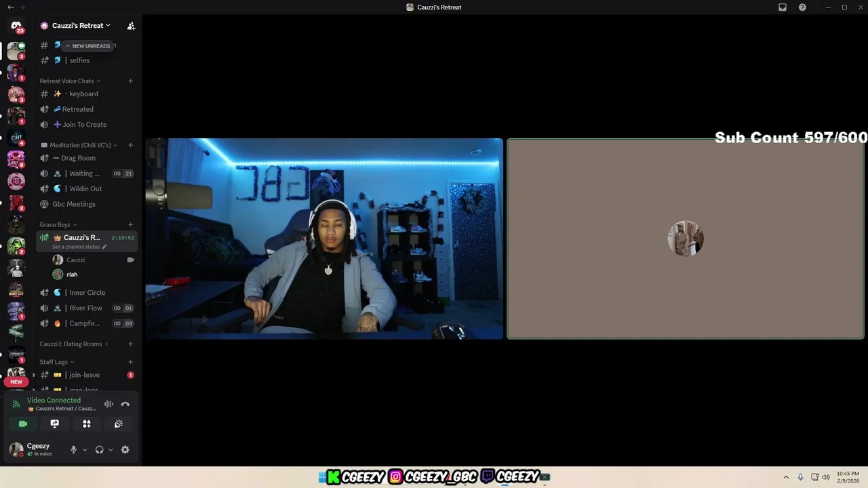Image resolution: width=868 pixels, height=488 pixels.
Task: Click Set a channel status link
Action: [x=76, y=247]
